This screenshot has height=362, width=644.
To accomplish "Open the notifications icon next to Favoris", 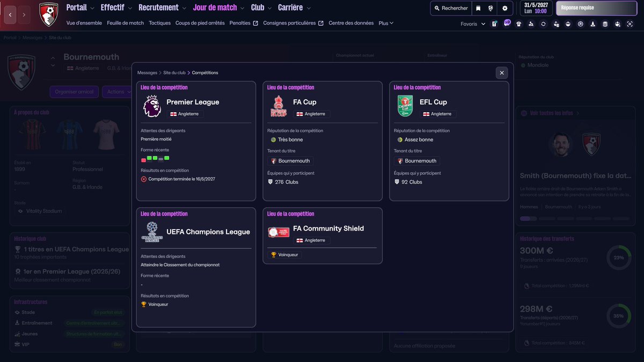I will (494, 24).
